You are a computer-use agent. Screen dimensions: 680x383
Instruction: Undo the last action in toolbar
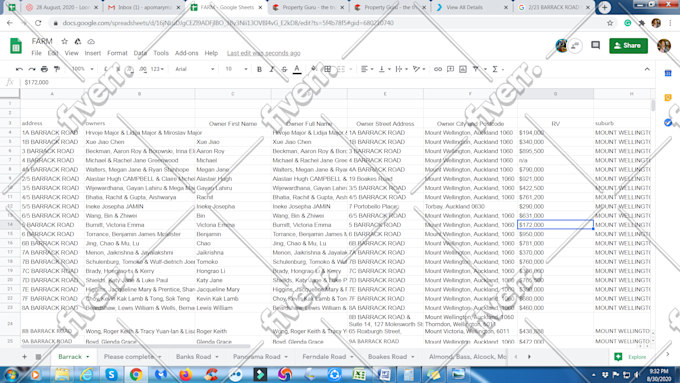point(19,69)
